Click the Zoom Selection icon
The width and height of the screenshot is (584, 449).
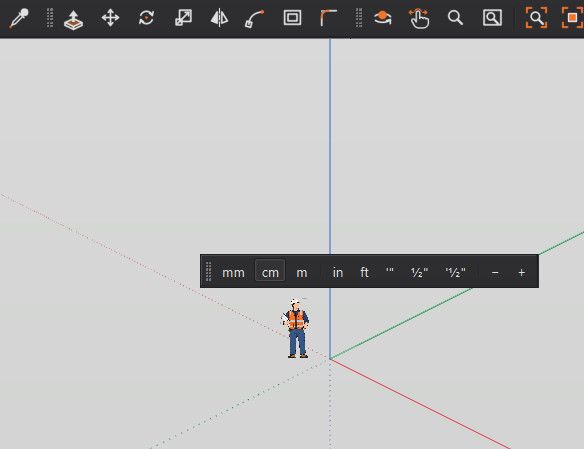pyautogui.click(x=572, y=17)
